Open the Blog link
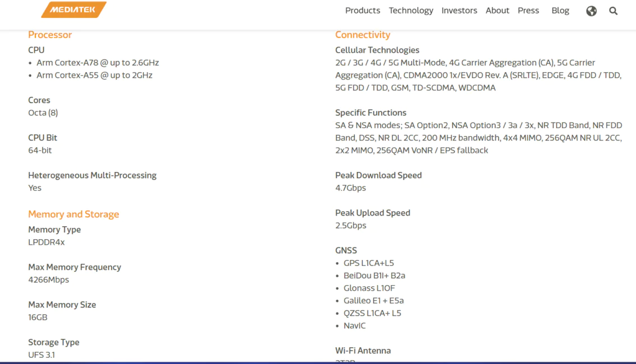Screen dimensions: 636x364 [560, 11]
